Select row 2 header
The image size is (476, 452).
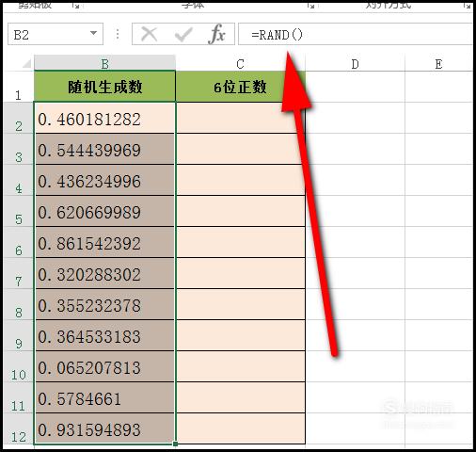click(18, 118)
